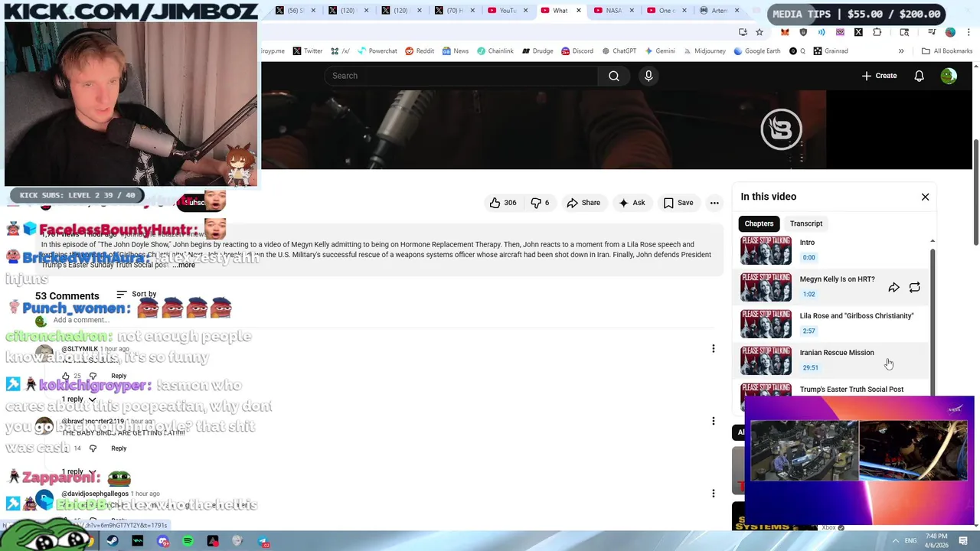Screen dimensions: 980x551
Task: Dislike the SLTYMILK comment
Action: click(93, 376)
